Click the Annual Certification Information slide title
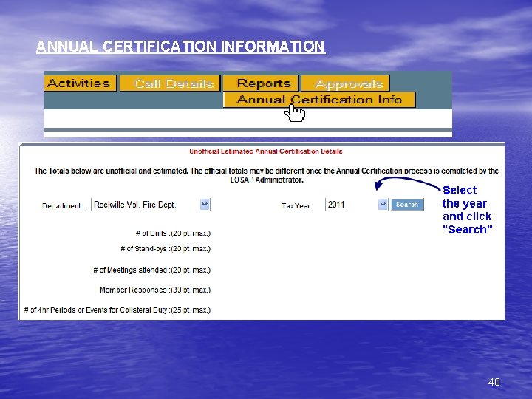532x399 pixels. [x=180, y=47]
